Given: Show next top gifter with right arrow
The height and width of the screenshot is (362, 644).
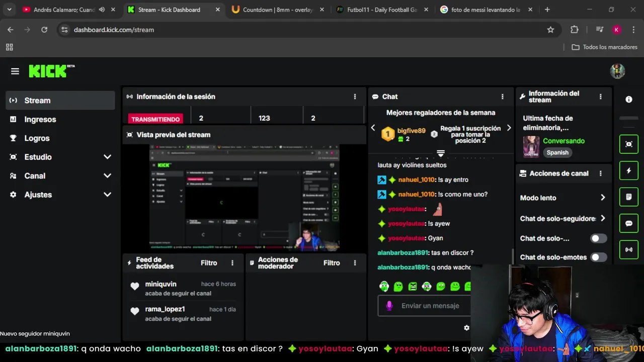Looking at the screenshot, I should coord(509,128).
